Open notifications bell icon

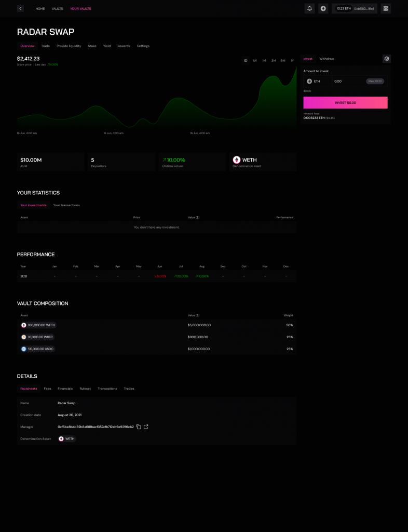click(x=309, y=8)
